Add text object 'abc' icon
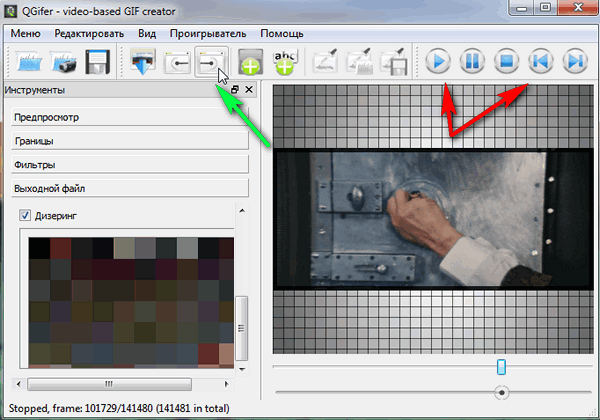Viewport: 600px width, 420px height. (x=285, y=61)
